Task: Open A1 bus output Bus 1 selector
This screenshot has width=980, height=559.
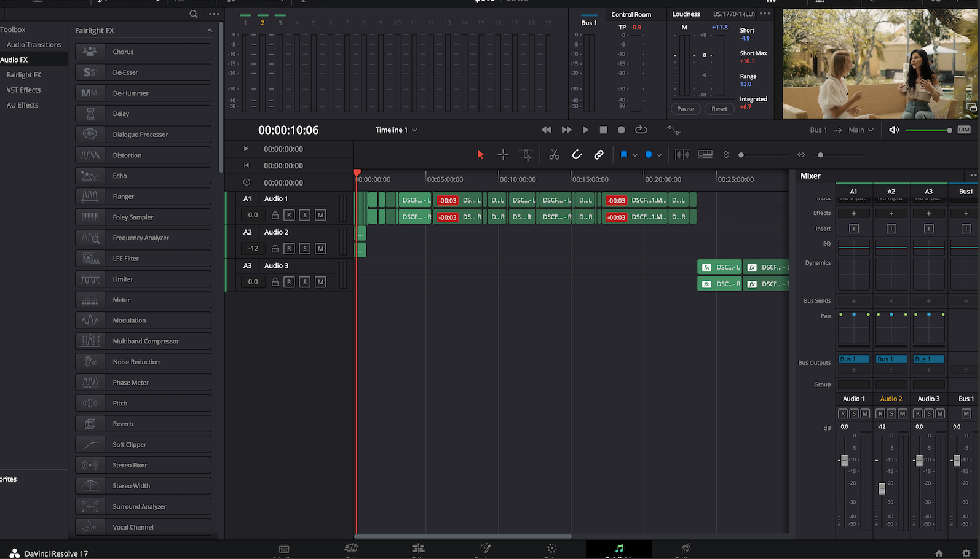Action: (x=854, y=359)
